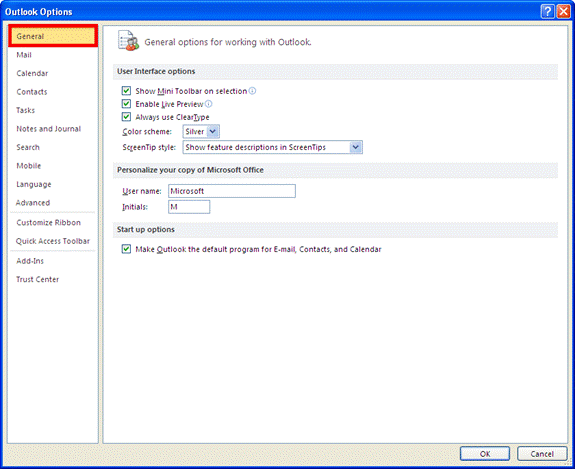
Task: Click info icon beside Show Mini Toolbar
Action: (252, 91)
